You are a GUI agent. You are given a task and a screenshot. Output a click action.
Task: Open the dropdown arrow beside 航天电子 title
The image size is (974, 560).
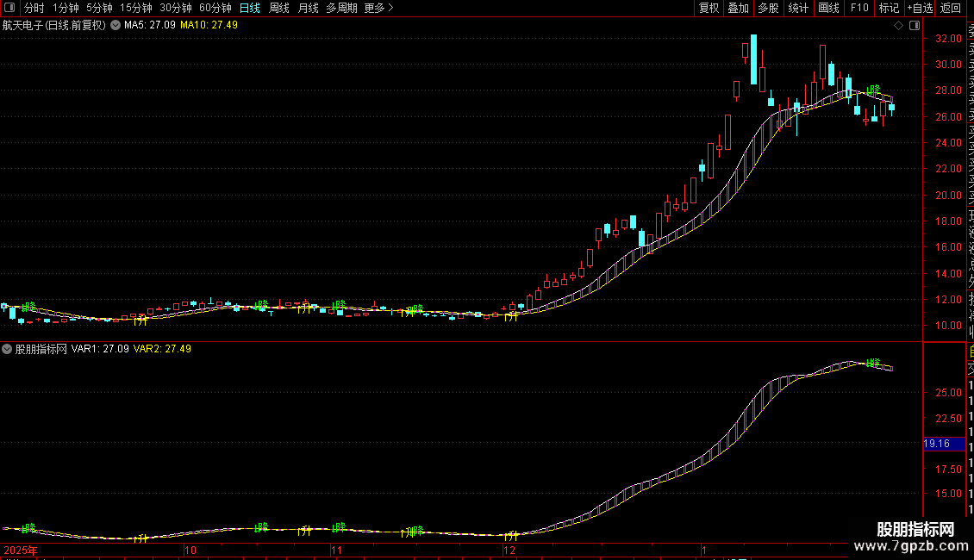tap(116, 26)
